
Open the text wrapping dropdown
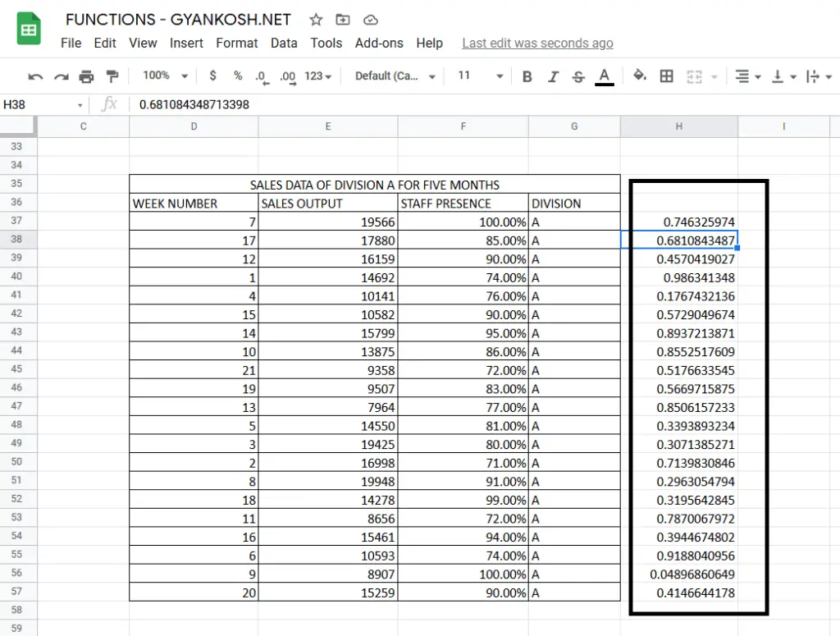(x=819, y=76)
